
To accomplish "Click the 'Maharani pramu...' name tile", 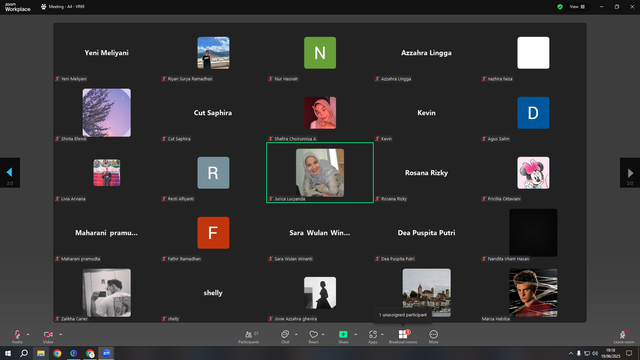I will pyautogui.click(x=107, y=233).
